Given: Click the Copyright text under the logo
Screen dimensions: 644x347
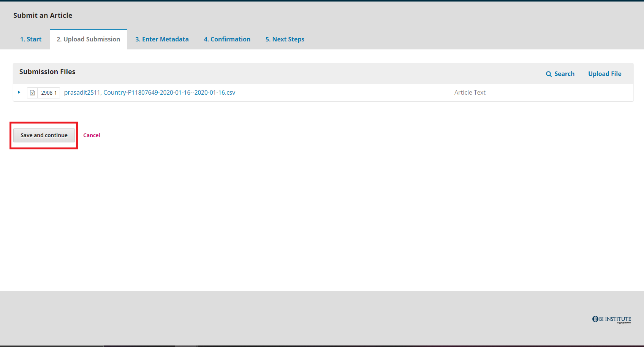Looking at the screenshot, I should click(x=623, y=323).
